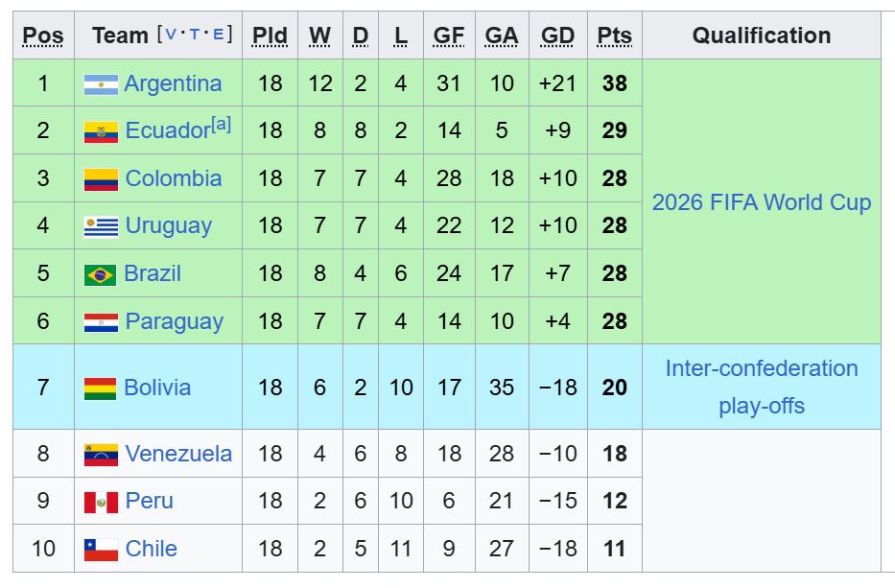This screenshot has height=588, width=895.
Task: Open Ecuador footnote [a]
Action: pos(221,124)
